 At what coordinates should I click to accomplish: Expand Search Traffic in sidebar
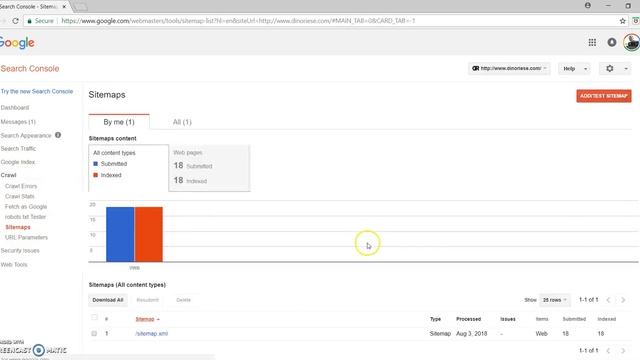pyautogui.click(x=18, y=149)
